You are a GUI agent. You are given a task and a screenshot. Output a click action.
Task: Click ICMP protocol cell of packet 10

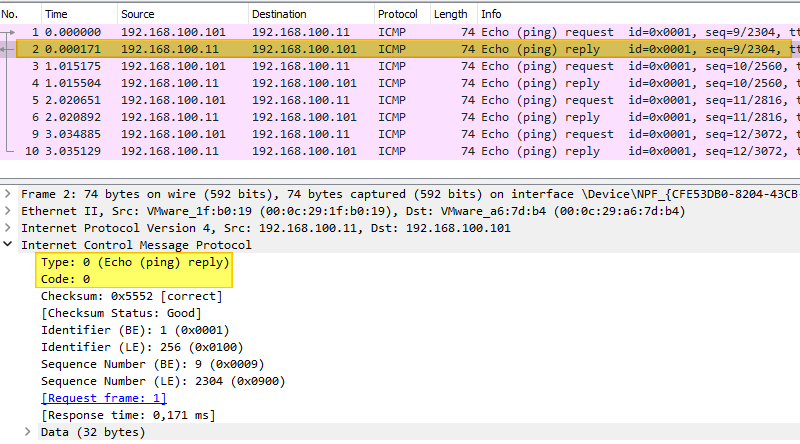click(x=392, y=151)
